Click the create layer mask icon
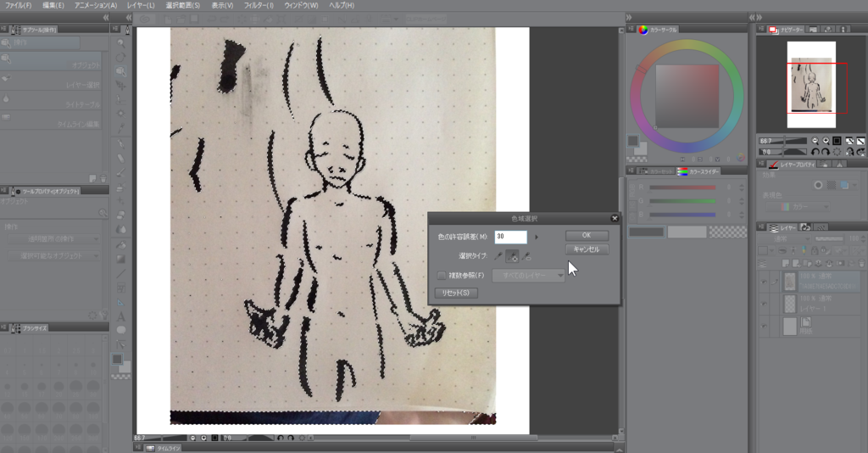This screenshot has height=453, width=868. (x=841, y=264)
